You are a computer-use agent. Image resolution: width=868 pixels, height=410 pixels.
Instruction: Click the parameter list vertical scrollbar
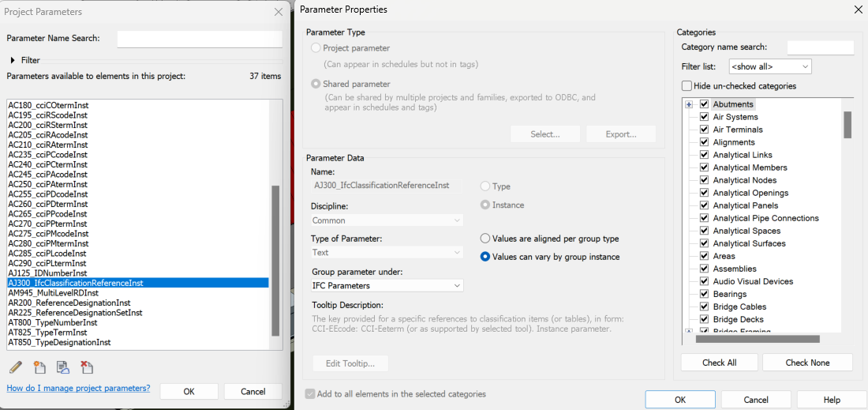(275, 260)
